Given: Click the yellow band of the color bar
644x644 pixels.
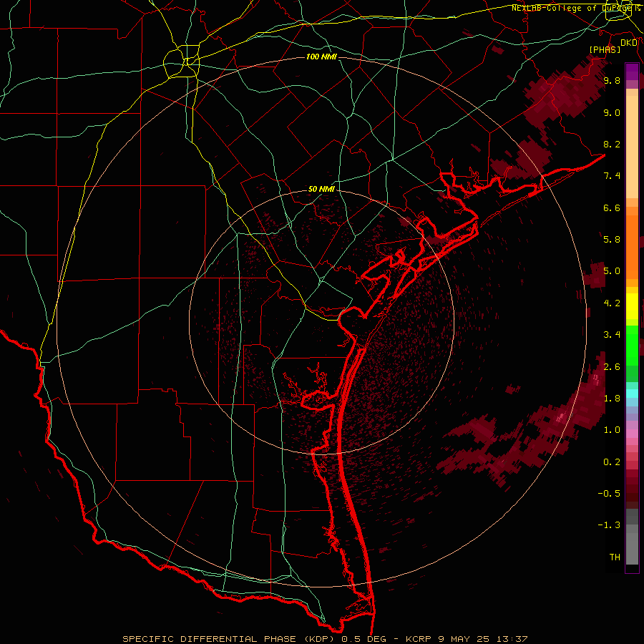Looking at the screenshot, I should coord(632,306).
